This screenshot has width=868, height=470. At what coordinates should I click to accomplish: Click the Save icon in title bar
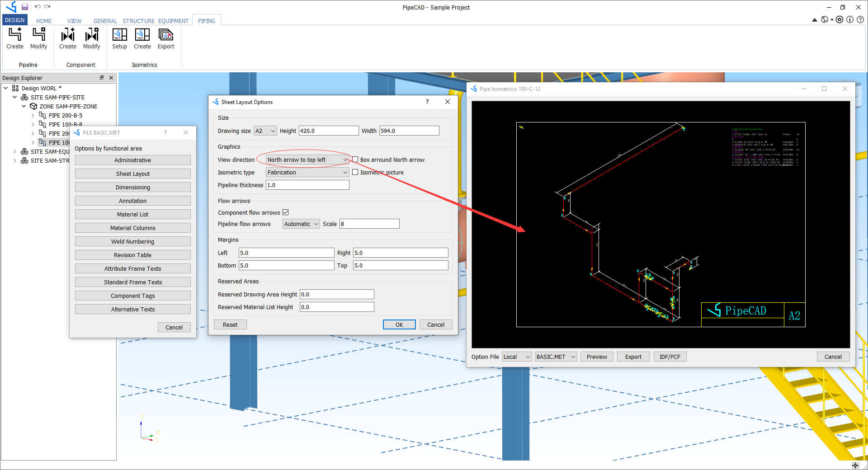tap(25, 7)
